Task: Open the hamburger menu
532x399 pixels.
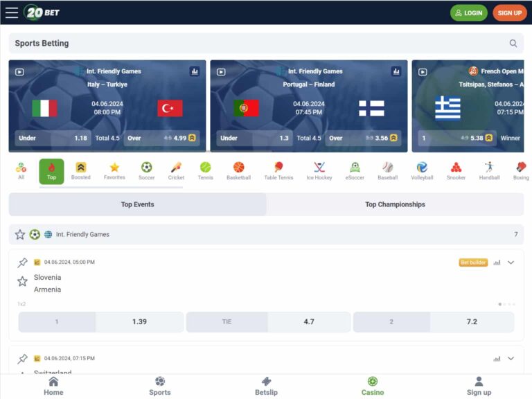Action: point(12,12)
